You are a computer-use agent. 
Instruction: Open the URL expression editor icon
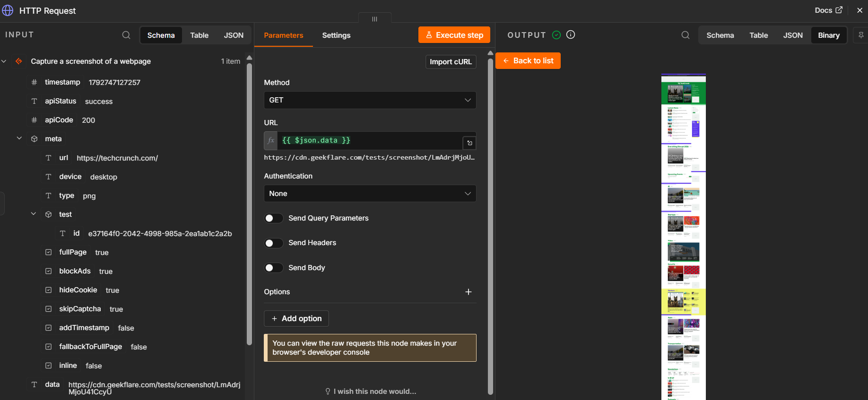469,143
